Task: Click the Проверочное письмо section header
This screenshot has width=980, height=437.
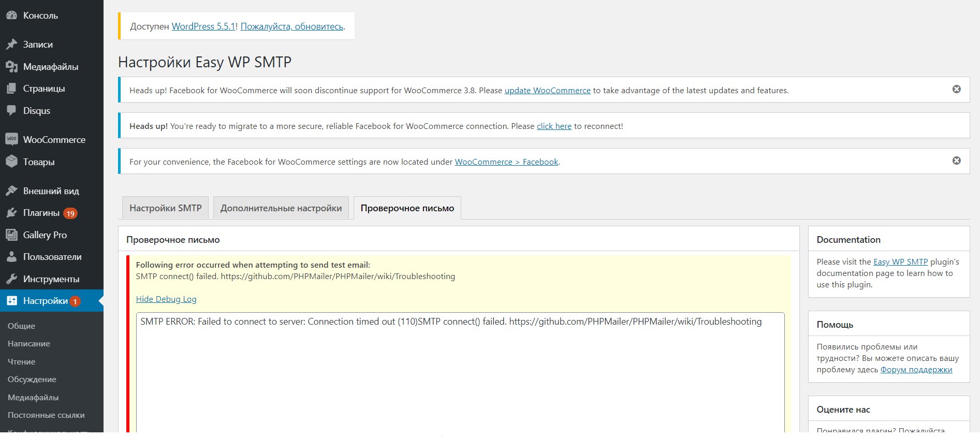Action: pos(173,239)
